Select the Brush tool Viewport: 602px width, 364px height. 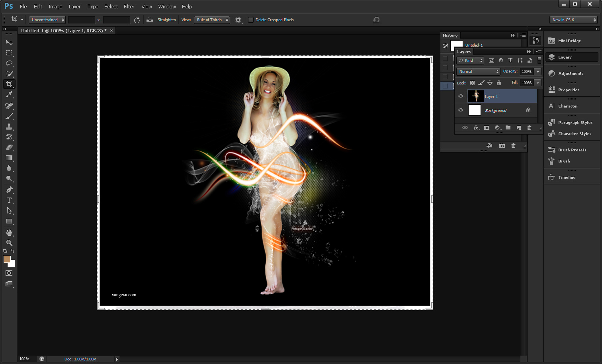[9, 116]
